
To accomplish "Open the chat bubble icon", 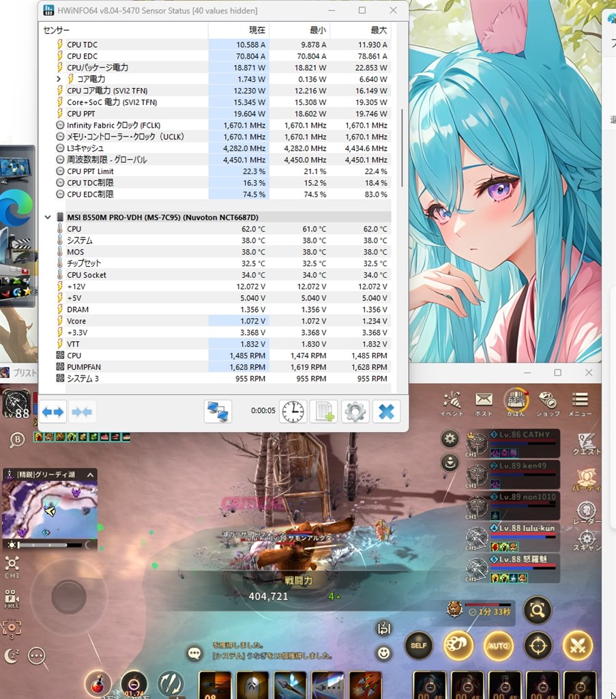I will [x=194, y=654].
